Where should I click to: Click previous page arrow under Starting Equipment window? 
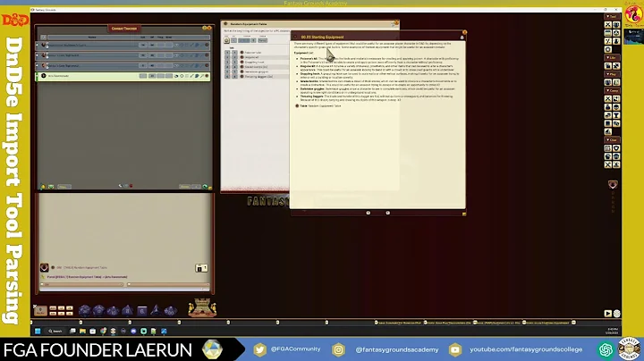click(368, 213)
